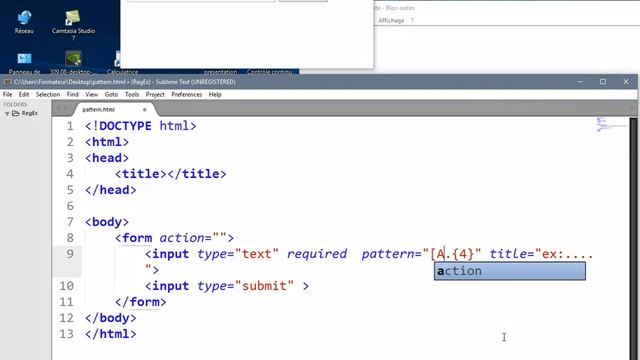Click the opening <head> tag
Viewport: 640px width, 360px height.
click(x=107, y=158)
